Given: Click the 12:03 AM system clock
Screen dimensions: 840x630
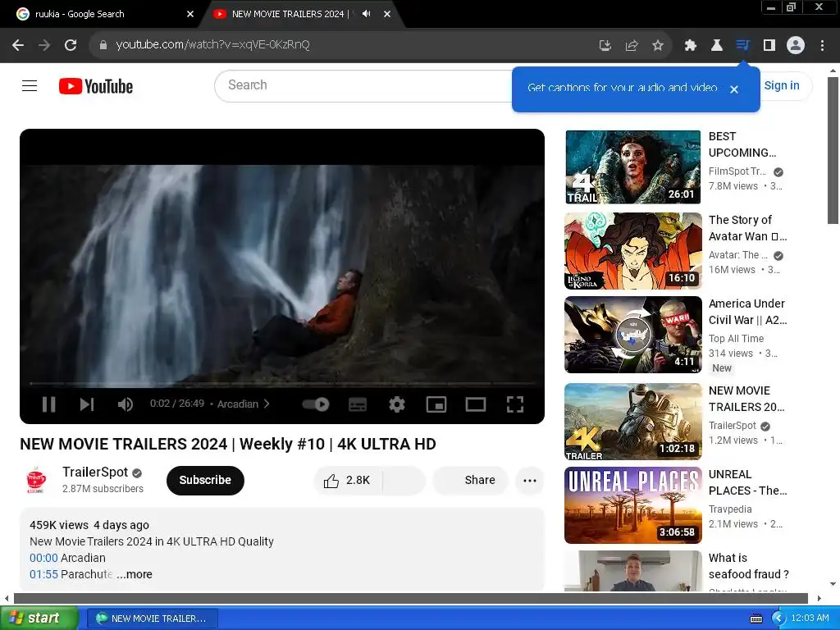Looking at the screenshot, I should pos(810,618).
